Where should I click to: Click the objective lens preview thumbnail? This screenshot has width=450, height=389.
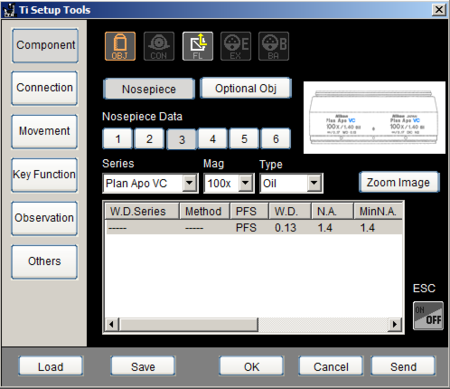click(x=374, y=117)
